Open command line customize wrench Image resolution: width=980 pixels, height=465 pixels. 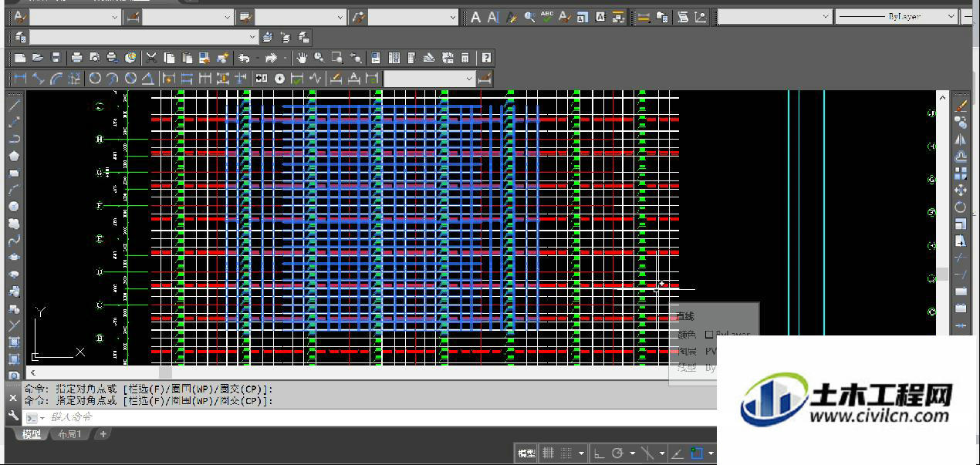pyautogui.click(x=12, y=415)
